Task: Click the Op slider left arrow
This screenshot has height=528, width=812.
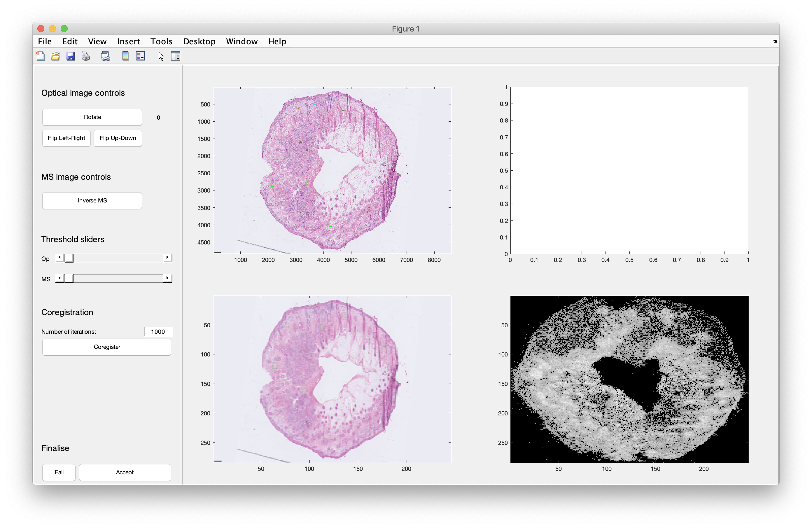Action: pos(60,258)
